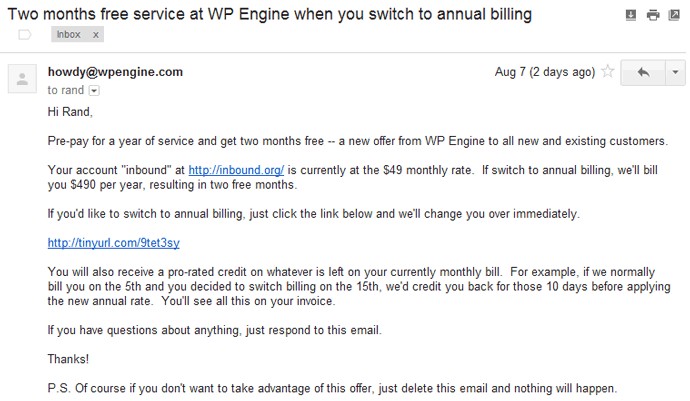Click the 'Thanks!' line in the email
This screenshot has height=401, width=690.
[68, 359]
